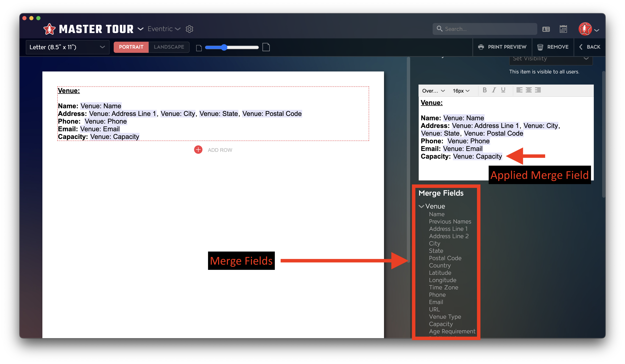Click 'Venue: Postal Code' on the page

(272, 114)
